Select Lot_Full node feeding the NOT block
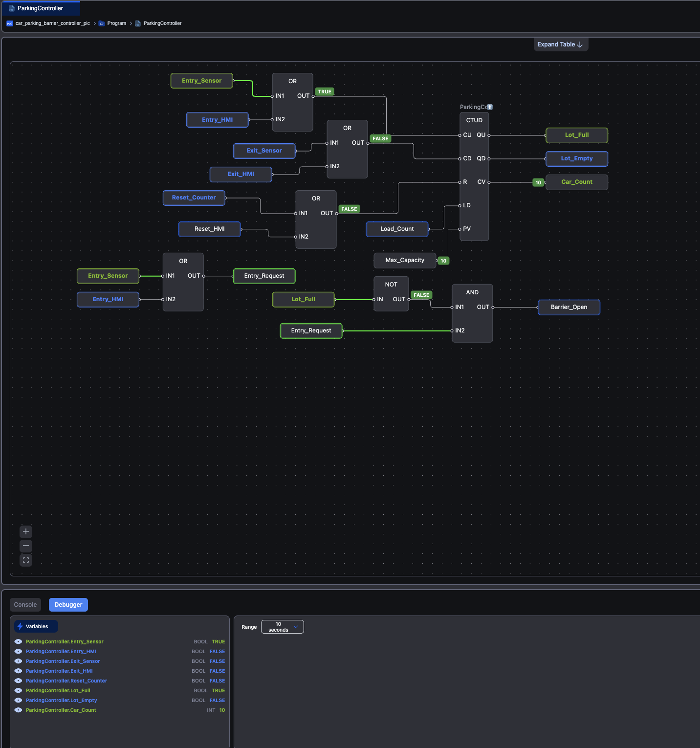This screenshot has width=700, height=748. coord(303,299)
